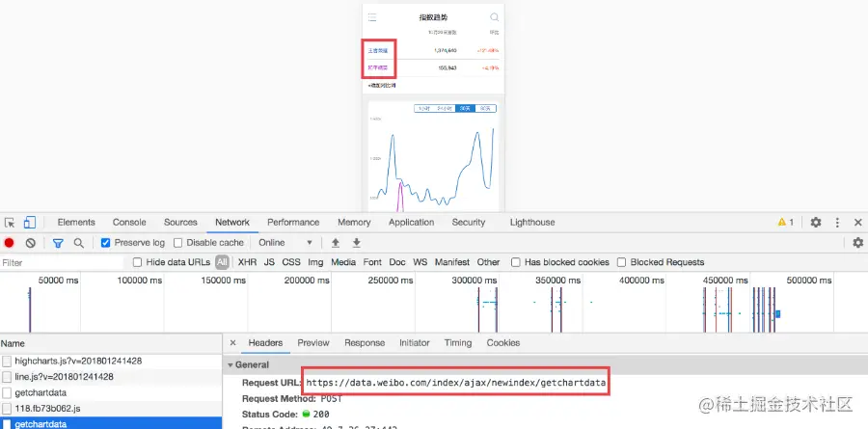Filter requests by Font
Screen dimensions: 868x429
click(372, 262)
